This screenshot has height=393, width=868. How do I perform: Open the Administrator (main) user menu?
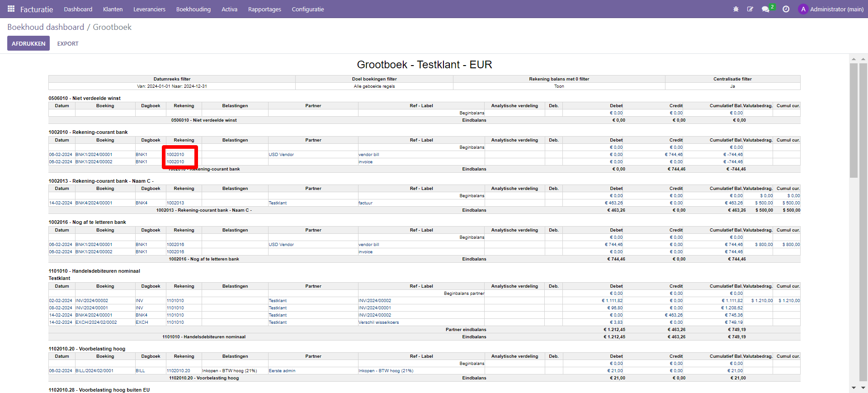pyautogui.click(x=836, y=9)
